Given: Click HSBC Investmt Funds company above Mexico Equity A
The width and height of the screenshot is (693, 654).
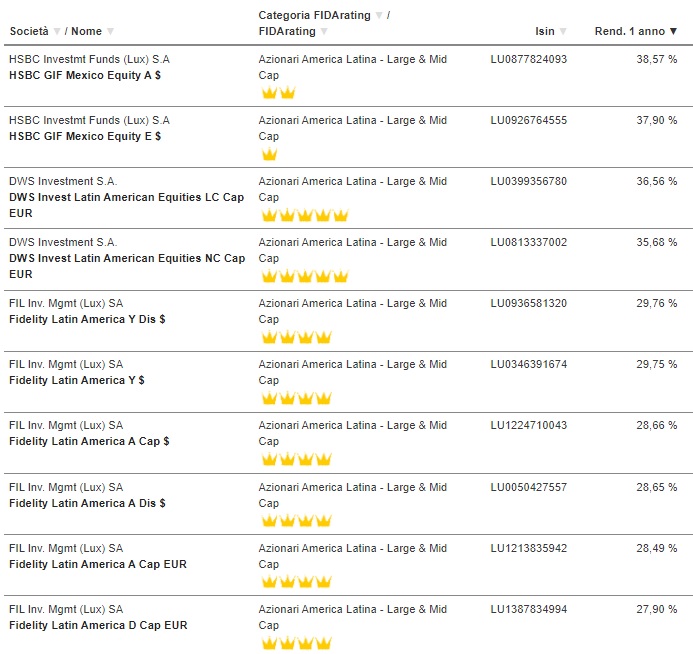Looking at the screenshot, I should click(89, 59).
